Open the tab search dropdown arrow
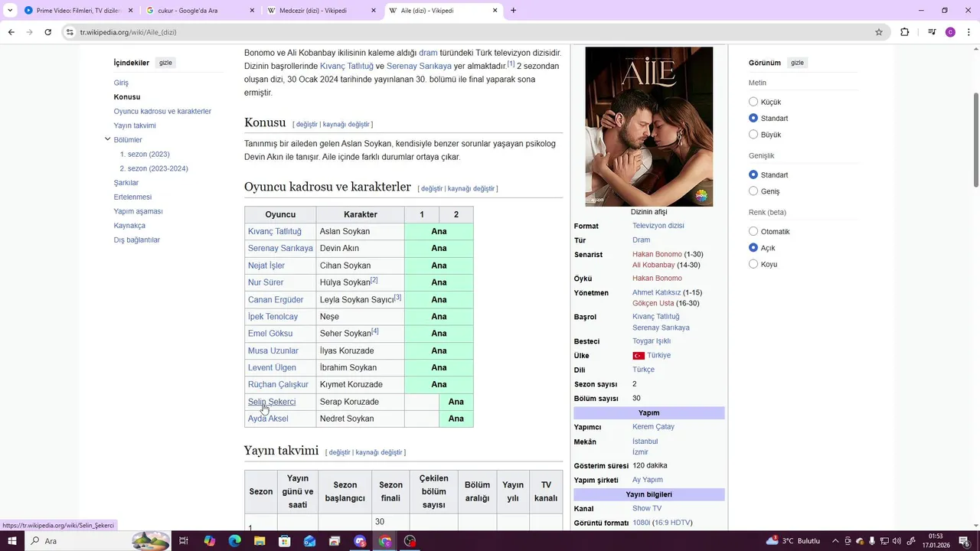Image resolution: width=980 pixels, height=551 pixels. click(x=10, y=11)
